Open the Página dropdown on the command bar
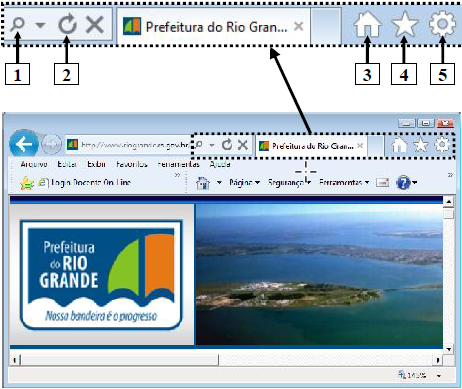462x389 pixels. click(244, 182)
